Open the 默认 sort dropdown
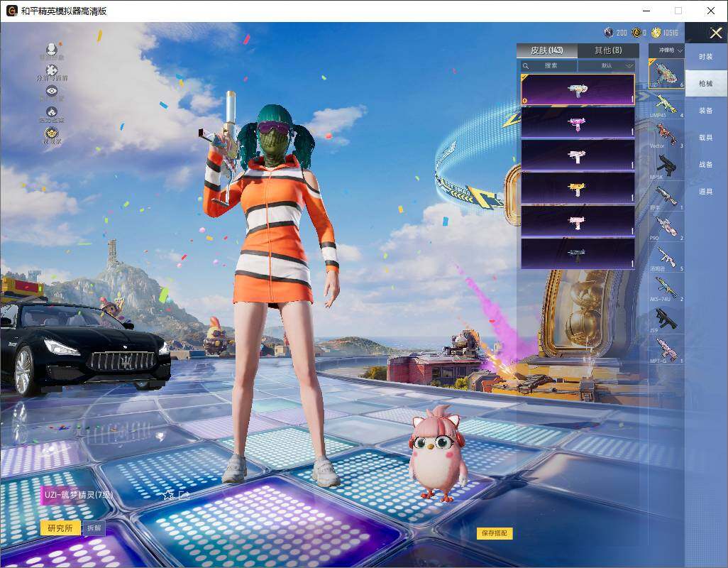The image size is (728, 568). [607, 66]
